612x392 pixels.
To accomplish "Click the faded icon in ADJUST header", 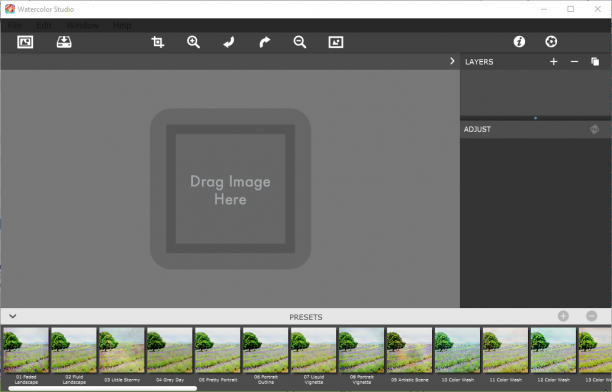I will [594, 129].
